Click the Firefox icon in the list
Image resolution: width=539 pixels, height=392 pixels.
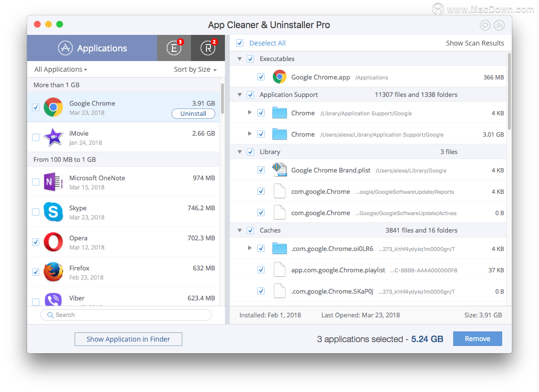[53, 272]
